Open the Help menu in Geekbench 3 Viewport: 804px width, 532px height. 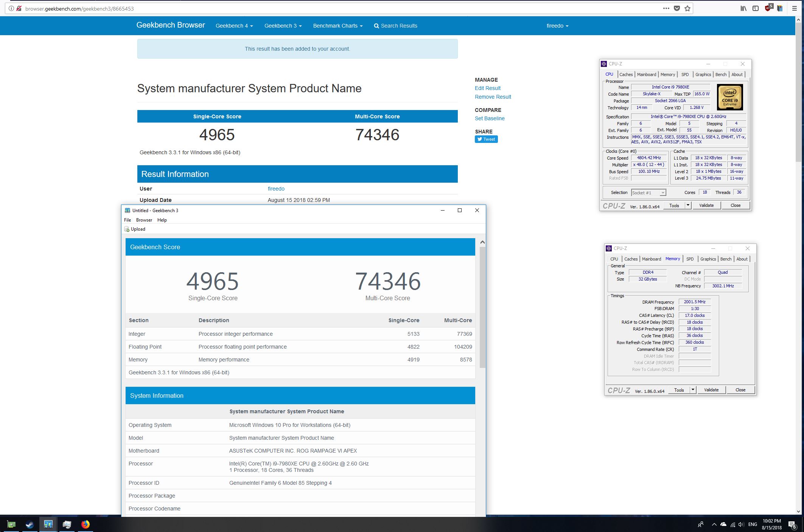[162, 220]
